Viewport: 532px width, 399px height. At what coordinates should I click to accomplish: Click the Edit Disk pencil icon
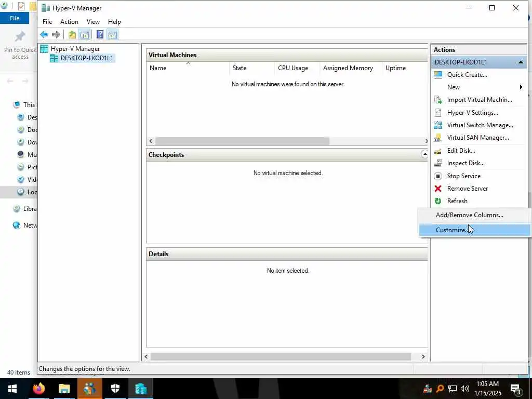[438, 151]
